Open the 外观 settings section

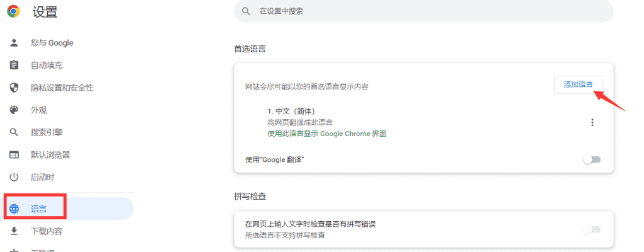click(39, 110)
